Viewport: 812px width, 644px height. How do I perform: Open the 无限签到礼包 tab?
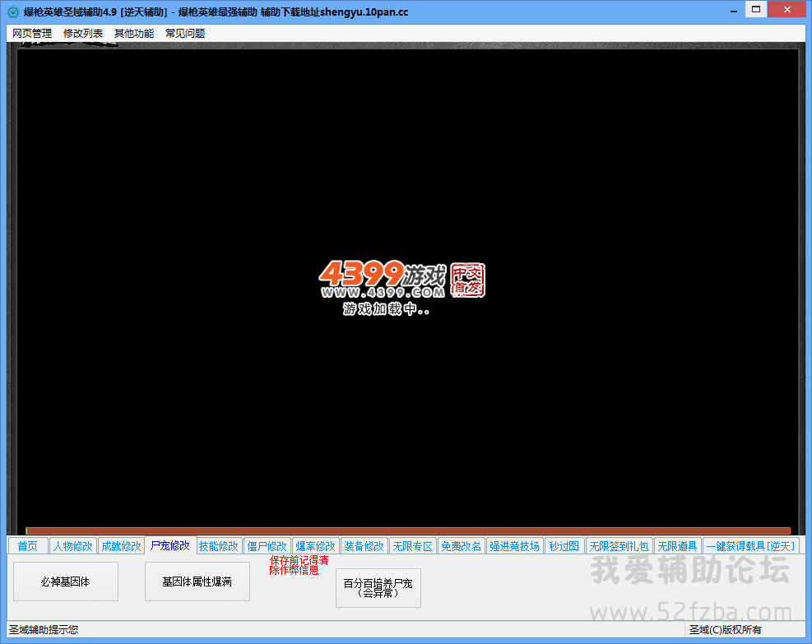619,546
